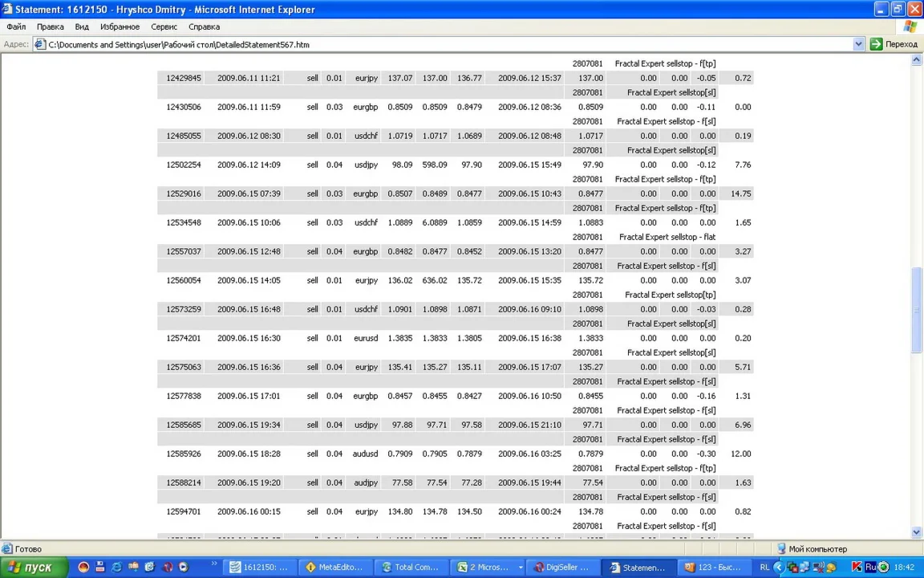
Task: Click ticket number 12429845
Action: [183, 78]
